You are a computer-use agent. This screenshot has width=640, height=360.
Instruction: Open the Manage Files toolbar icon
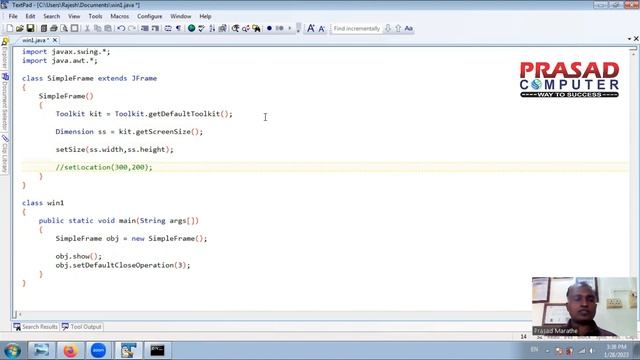click(x=44, y=29)
